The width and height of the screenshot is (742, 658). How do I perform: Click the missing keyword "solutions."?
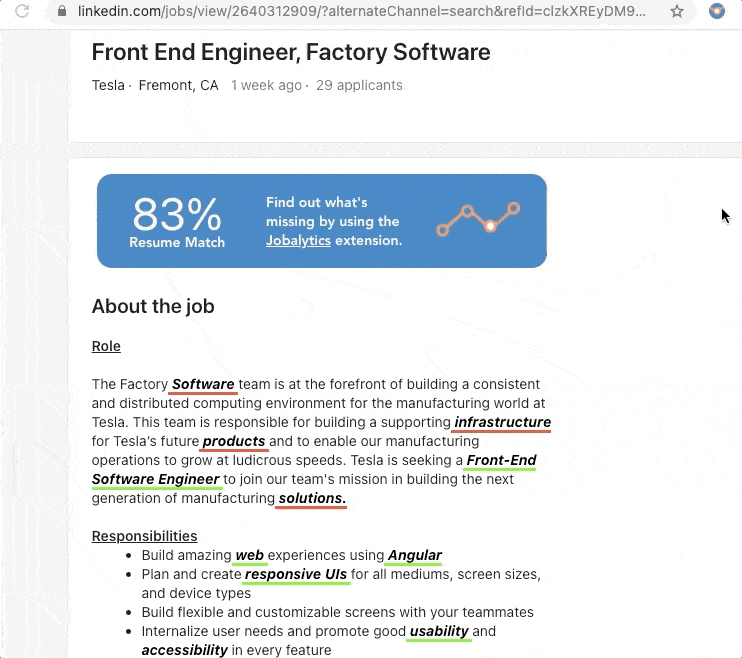pyautogui.click(x=312, y=498)
